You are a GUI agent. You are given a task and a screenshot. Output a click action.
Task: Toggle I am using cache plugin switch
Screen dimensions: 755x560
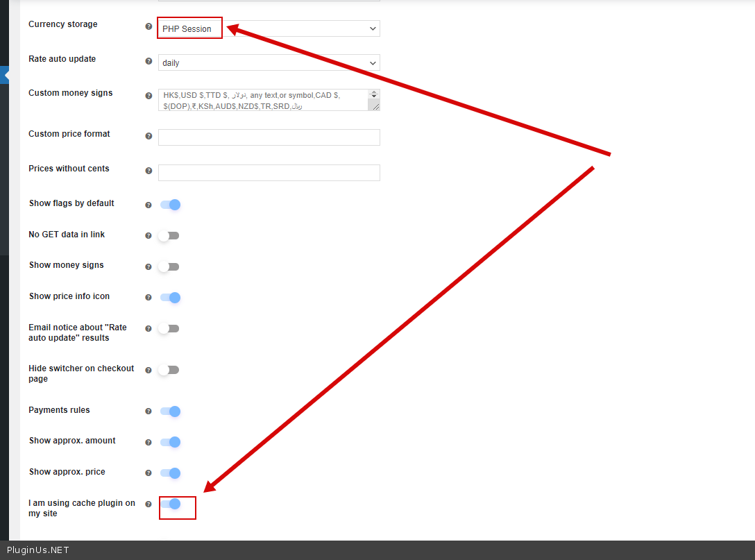[x=170, y=504]
